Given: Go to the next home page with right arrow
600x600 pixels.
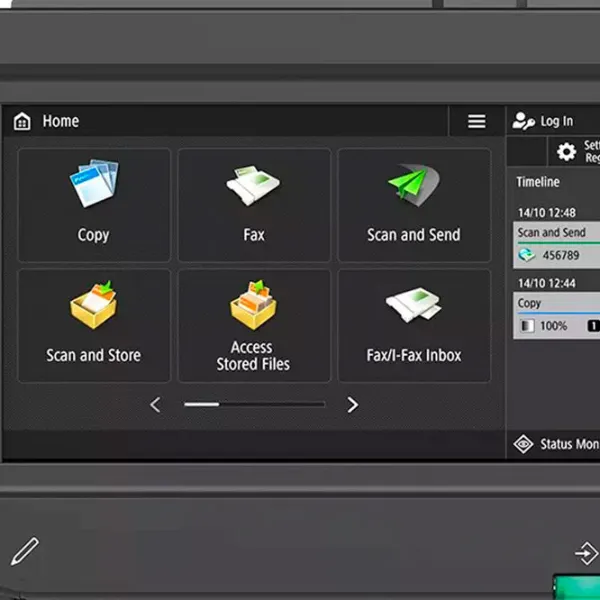Looking at the screenshot, I should tap(352, 405).
